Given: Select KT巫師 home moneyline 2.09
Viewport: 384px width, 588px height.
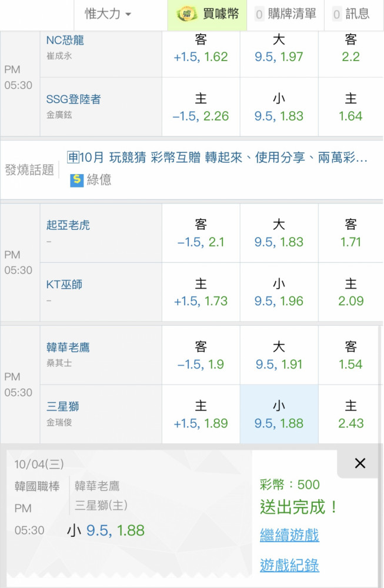Looking at the screenshot, I should pyautogui.click(x=350, y=292).
